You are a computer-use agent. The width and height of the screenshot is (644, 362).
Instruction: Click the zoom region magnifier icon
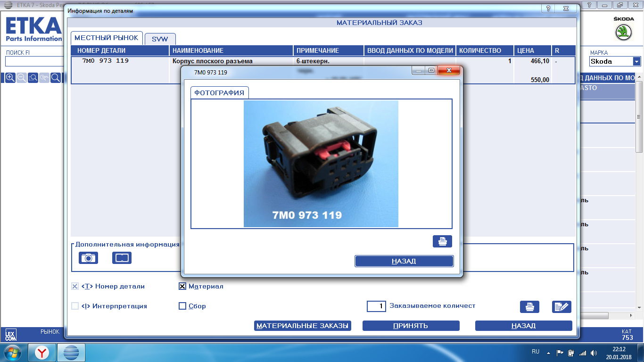click(33, 78)
